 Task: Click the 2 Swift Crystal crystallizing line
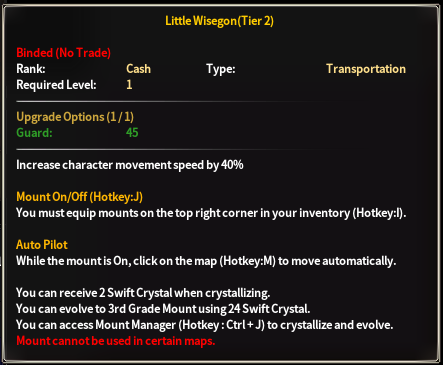143,293
